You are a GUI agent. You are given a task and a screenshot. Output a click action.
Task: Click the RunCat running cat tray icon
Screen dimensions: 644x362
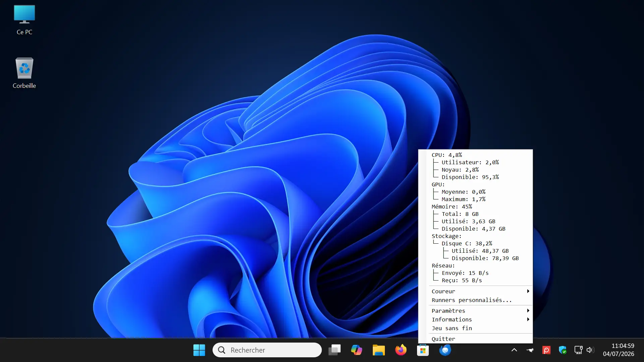pos(530,350)
